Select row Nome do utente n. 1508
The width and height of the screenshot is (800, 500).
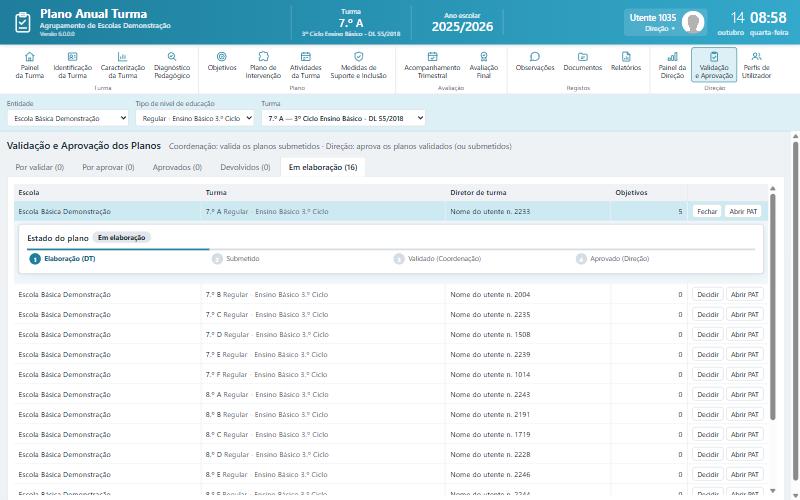pos(391,334)
